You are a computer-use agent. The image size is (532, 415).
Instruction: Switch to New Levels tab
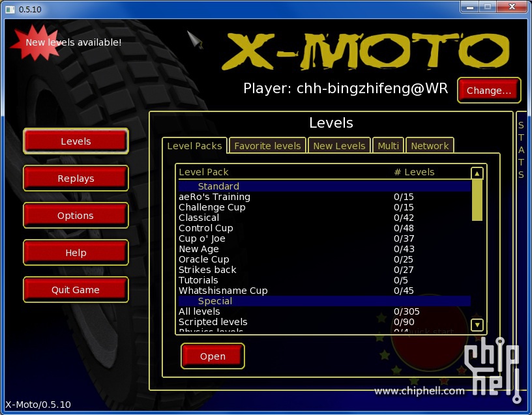tap(339, 146)
